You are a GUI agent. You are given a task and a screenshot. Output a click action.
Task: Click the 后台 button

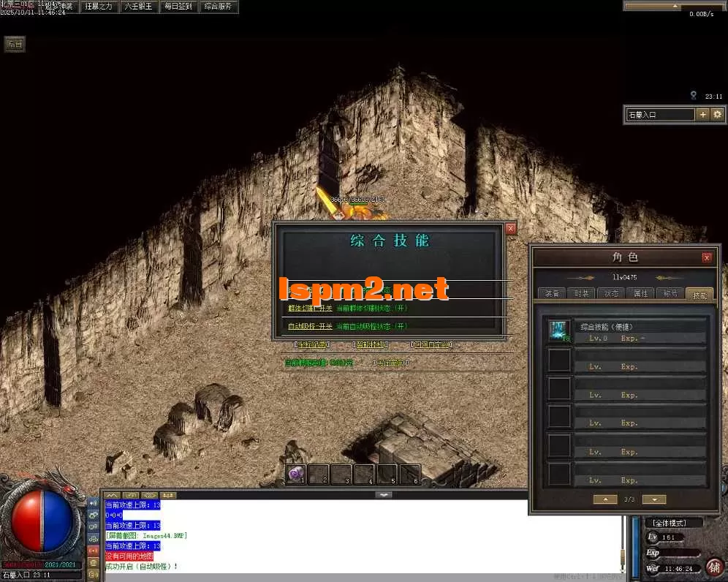pos(15,44)
